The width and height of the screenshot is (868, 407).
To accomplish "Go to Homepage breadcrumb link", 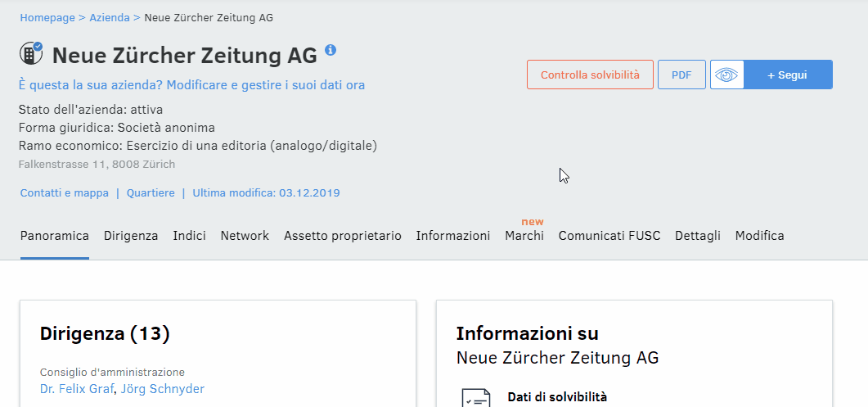I will (x=47, y=18).
